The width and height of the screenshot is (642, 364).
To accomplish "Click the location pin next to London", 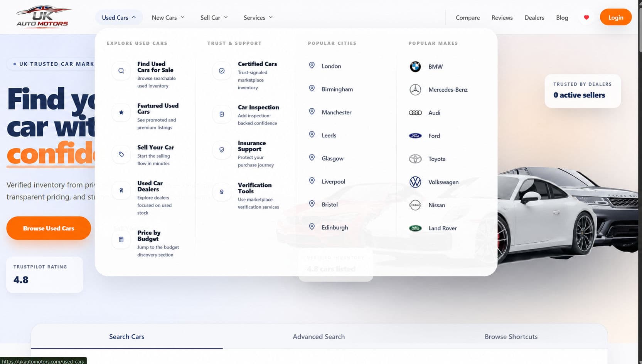I will (x=312, y=65).
